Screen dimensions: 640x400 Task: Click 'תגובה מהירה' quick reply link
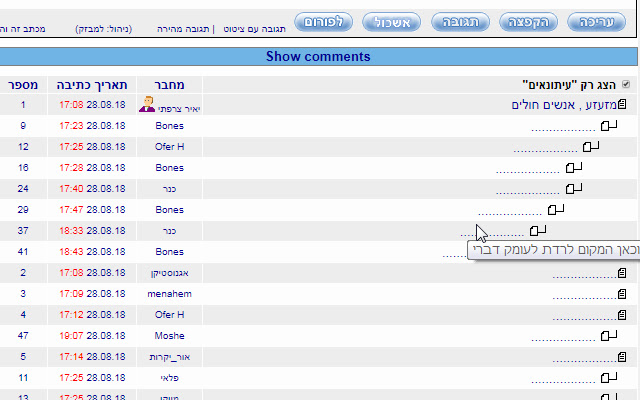[182, 29]
